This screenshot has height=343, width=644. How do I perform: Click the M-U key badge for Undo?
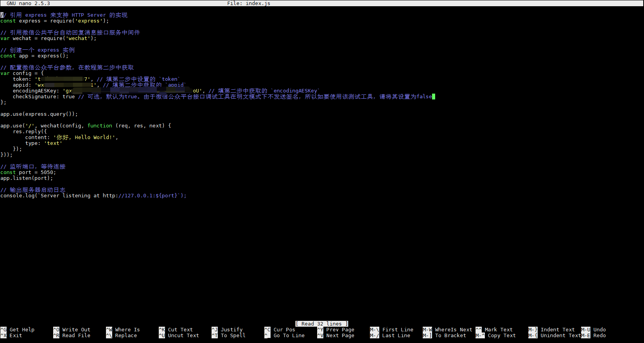click(x=585, y=329)
